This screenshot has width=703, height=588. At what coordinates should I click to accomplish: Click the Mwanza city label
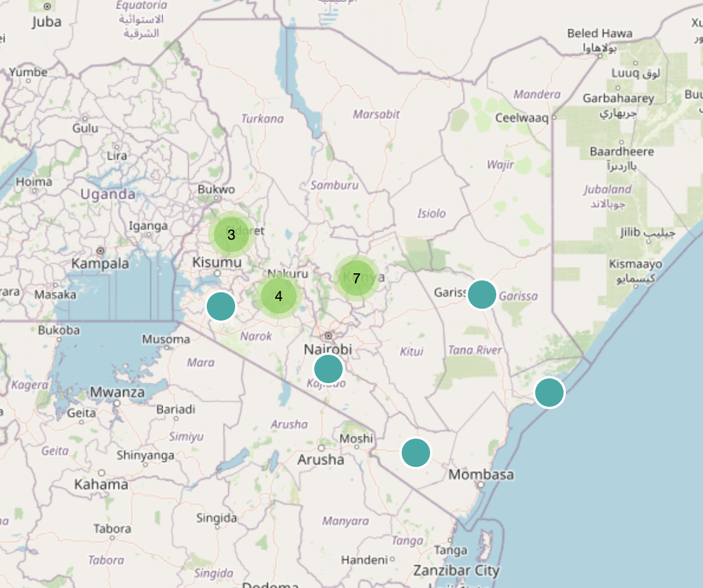click(117, 392)
